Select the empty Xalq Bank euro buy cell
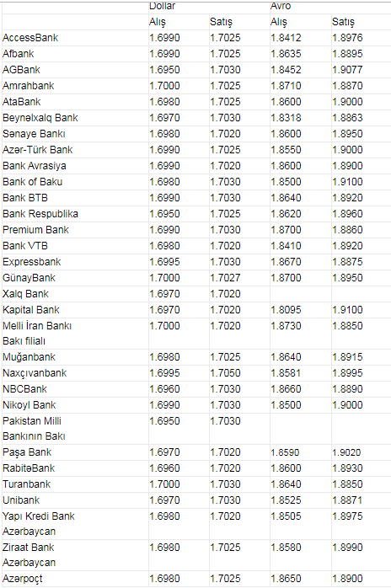Viewport: 391px width, 588px height. (x=301, y=294)
